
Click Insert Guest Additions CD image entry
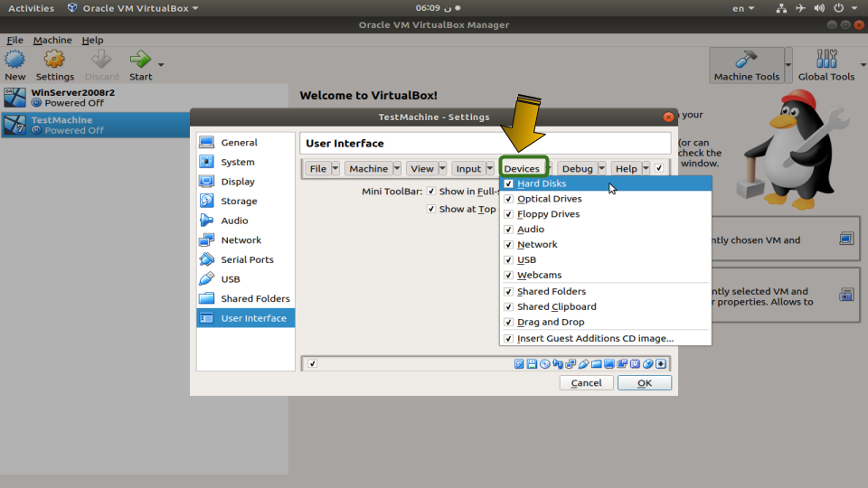click(605, 338)
